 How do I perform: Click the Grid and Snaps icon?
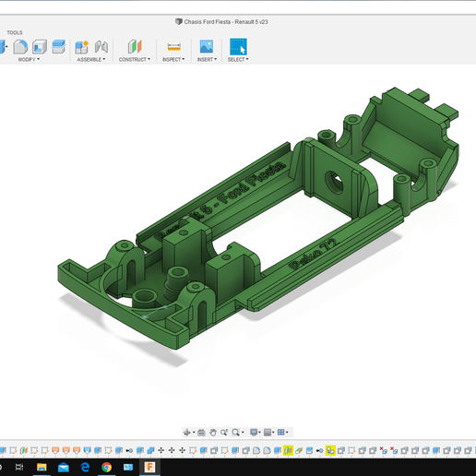(x=268, y=433)
